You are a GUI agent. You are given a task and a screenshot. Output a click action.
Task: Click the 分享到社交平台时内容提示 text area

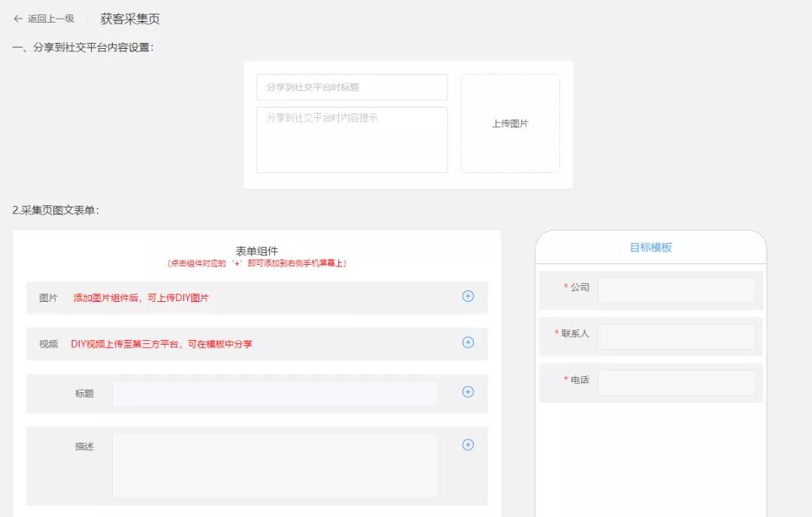click(x=352, y=140)
